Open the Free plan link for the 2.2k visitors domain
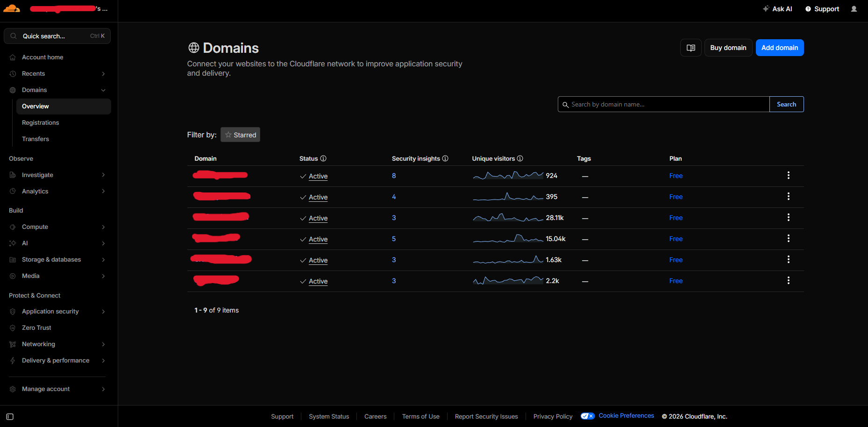Viewport: 868px width, 427px height. [x=676, y=281]
